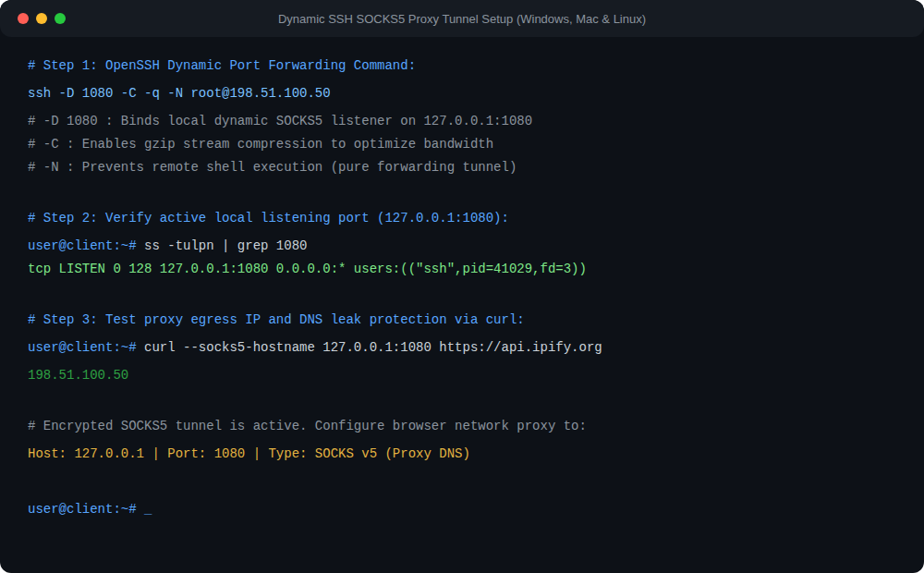Screen dimensions: 924x573
Task: Click the '# -C : Enables gzip stream compression' comment
Action: click(x=261, y=144)
